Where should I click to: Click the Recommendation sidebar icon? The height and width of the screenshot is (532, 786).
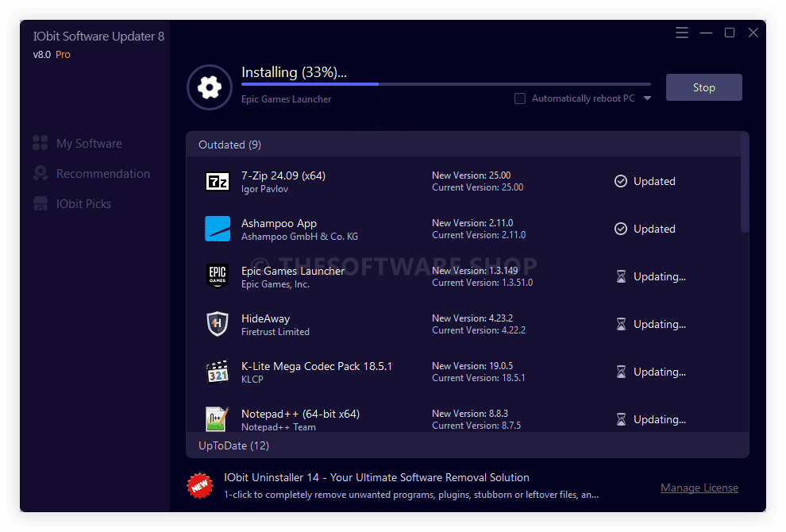click(40, 173)
